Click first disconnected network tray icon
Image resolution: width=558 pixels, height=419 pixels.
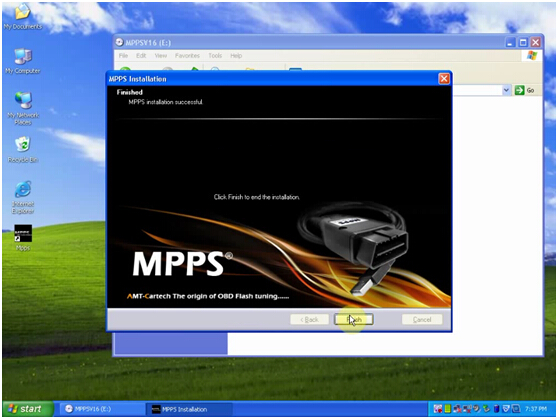(x=457, y=409)
